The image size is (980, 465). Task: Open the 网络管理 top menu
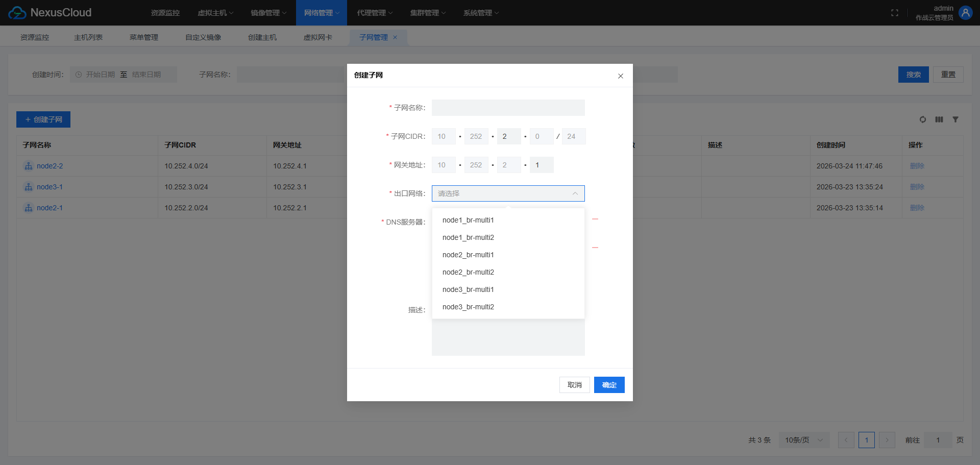point(321,13)
